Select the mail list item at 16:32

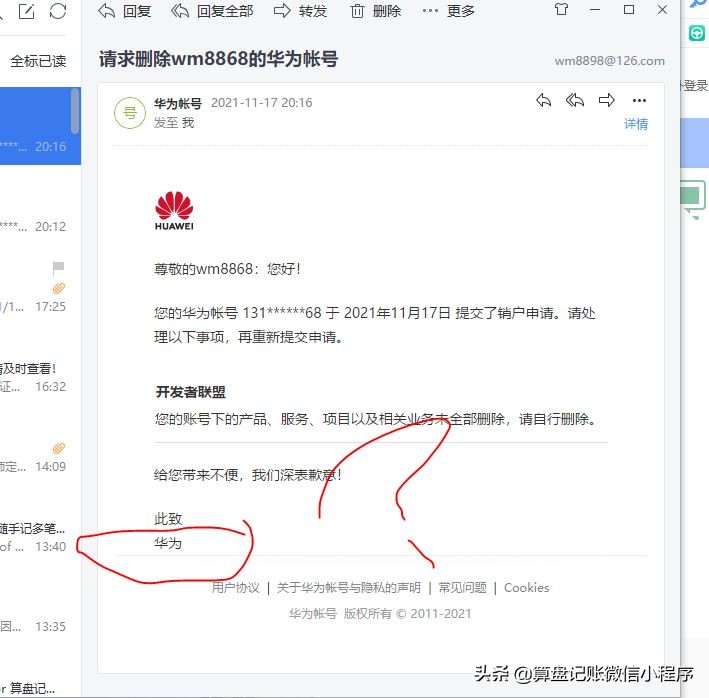40,366
